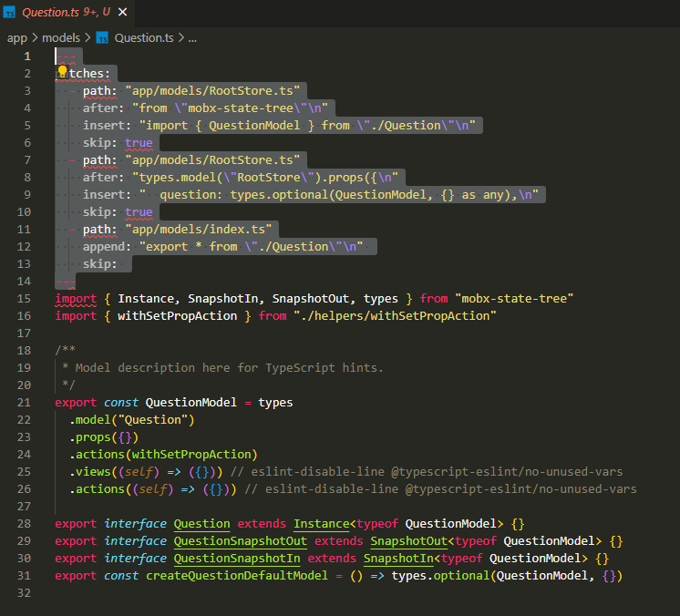The height and width of the screenshot is (616, 680).
Task: Click 'SnapshotIn' in the line 15 import
Action: pos(223,299)
